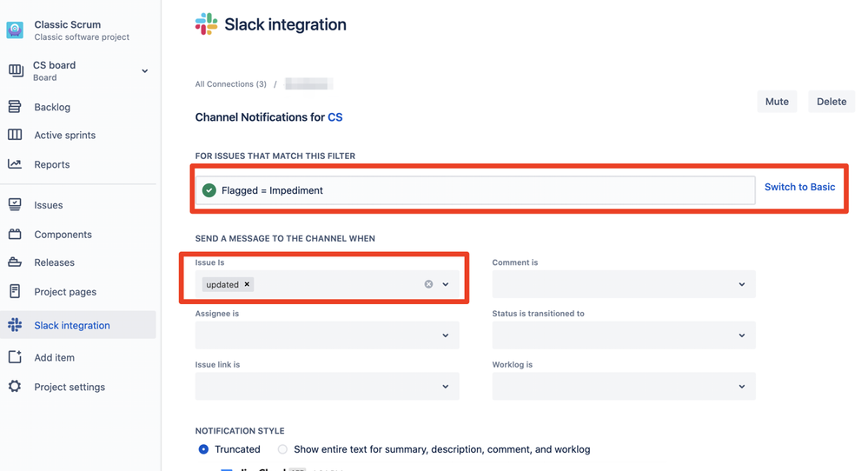Screen dimensions: 868x471
Task: Open the Comment is dropdown
Action: pos(623,284)
